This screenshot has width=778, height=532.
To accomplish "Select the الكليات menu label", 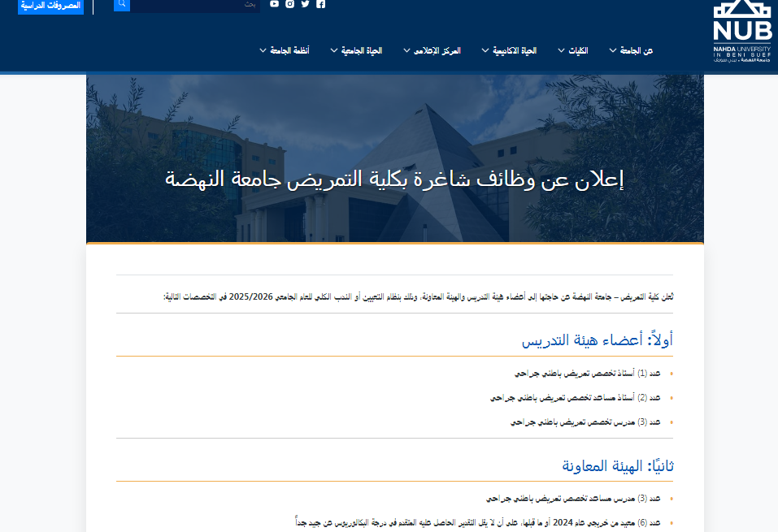I will 578,50.
